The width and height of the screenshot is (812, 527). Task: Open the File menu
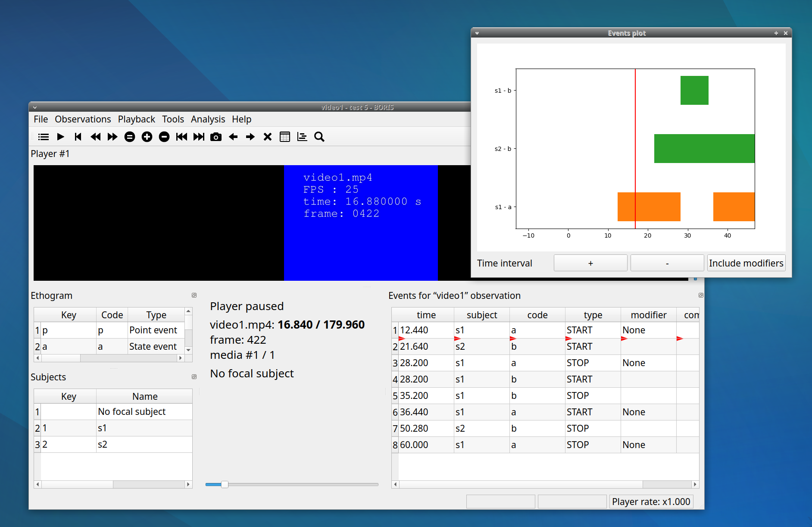41,119
